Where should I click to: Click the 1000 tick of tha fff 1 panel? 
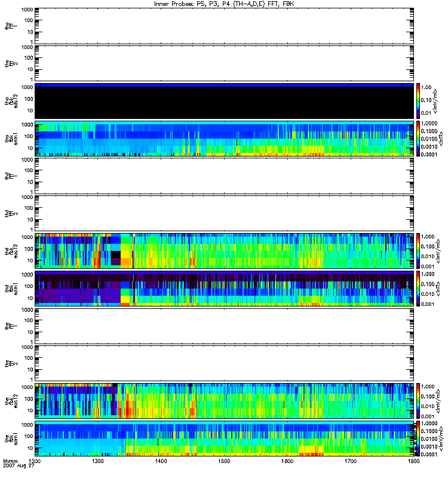[27, 10]
